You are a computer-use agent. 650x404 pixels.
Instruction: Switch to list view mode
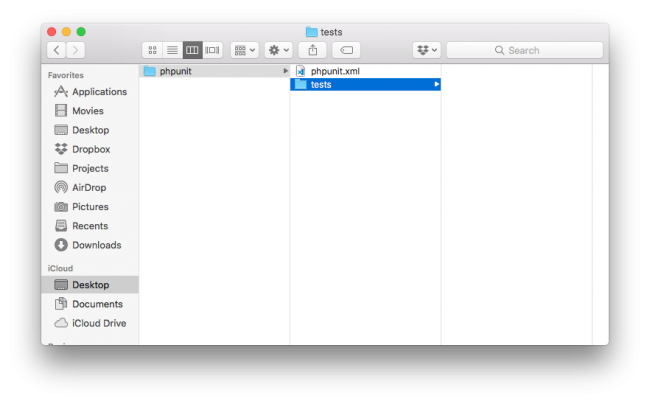click(x=172, y=50)
